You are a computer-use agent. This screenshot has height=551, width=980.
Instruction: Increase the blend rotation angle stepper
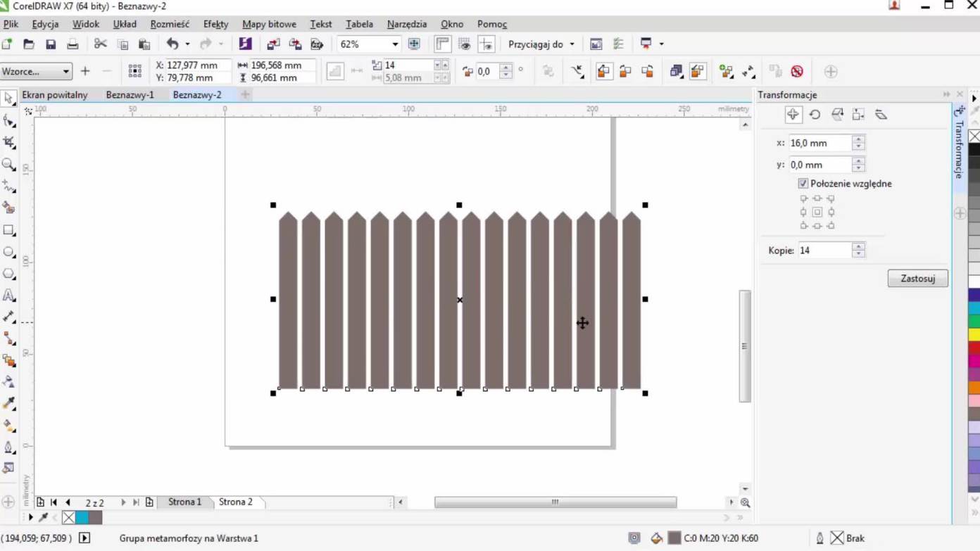point(505,68)
